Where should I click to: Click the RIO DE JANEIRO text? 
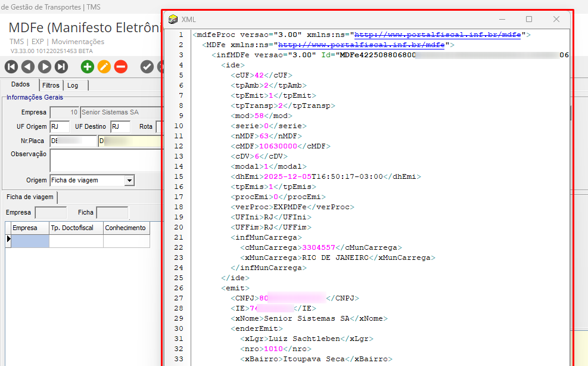tap(335, 258)
